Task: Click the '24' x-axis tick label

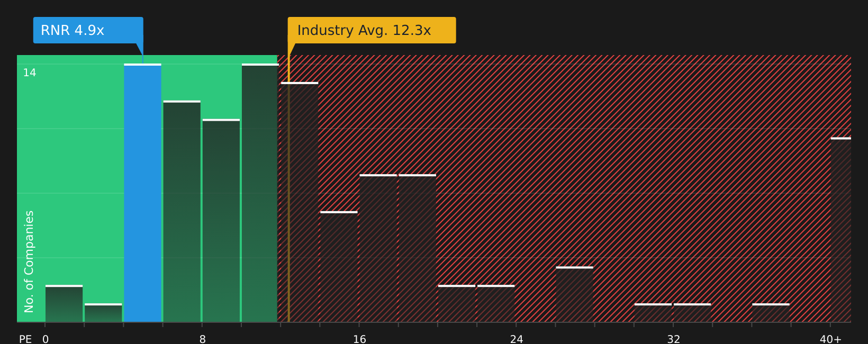Action: (x=517, y=339)
